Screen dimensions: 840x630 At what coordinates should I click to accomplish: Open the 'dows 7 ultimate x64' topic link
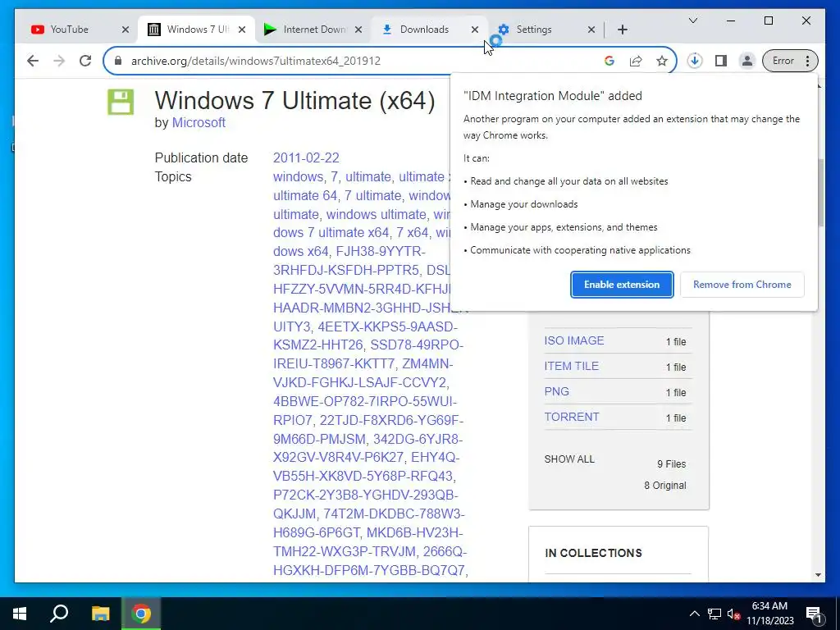pos(331,232)
